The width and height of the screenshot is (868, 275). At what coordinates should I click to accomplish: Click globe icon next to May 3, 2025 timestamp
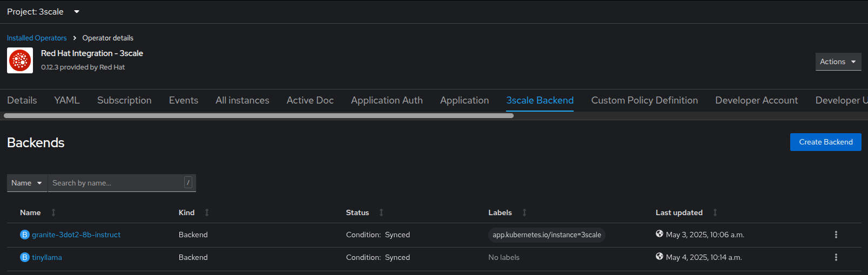pyautogui.click(x=660, y=234)
